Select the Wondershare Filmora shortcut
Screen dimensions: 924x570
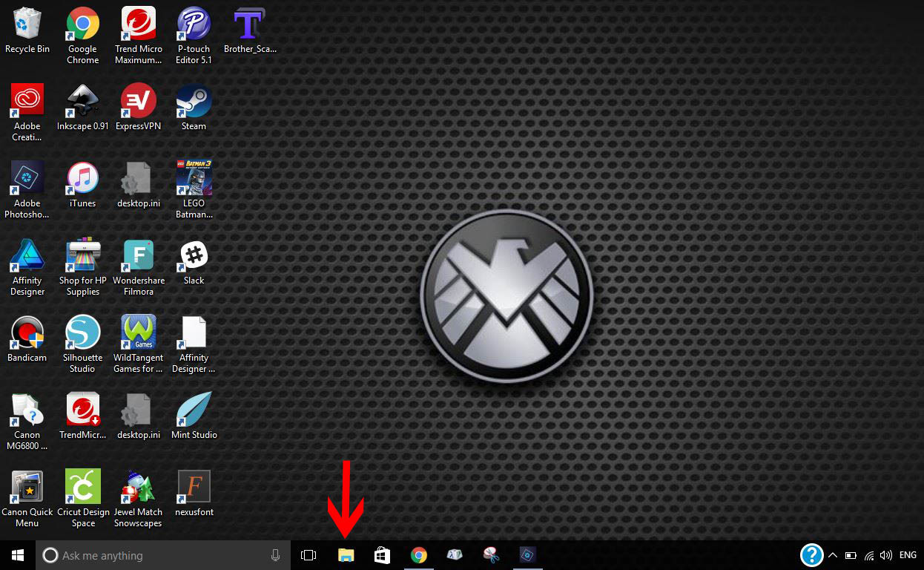pyautogui.click(x=138, y=266)
